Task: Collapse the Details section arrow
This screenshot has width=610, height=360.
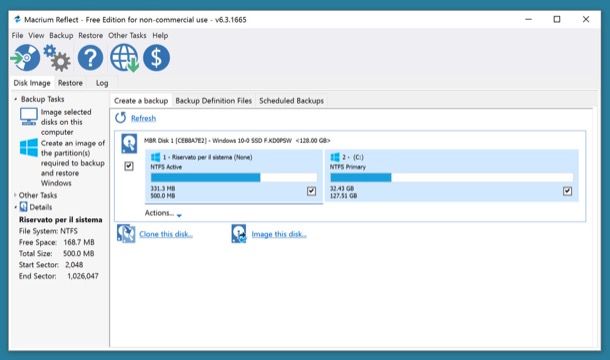Action: tap(15, 207)
